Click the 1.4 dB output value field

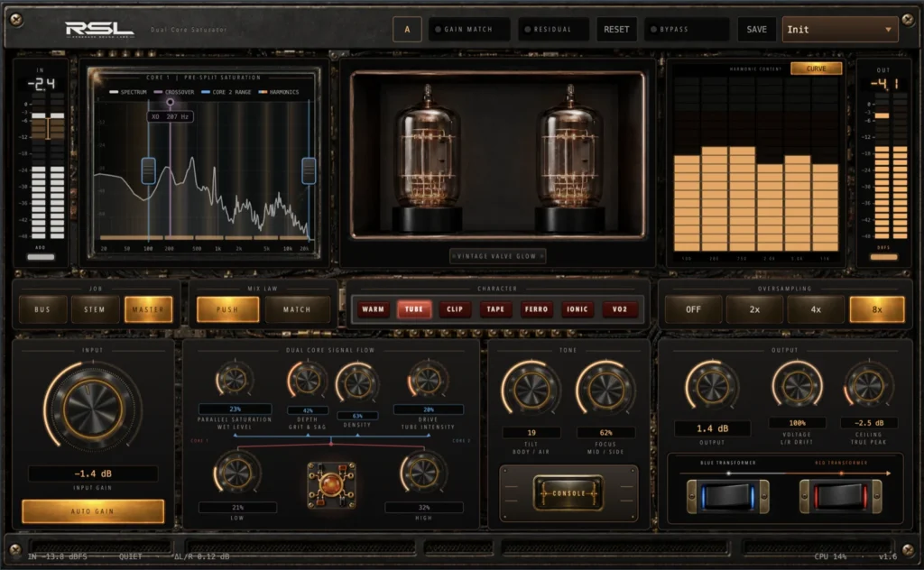(x=713, y=428)
